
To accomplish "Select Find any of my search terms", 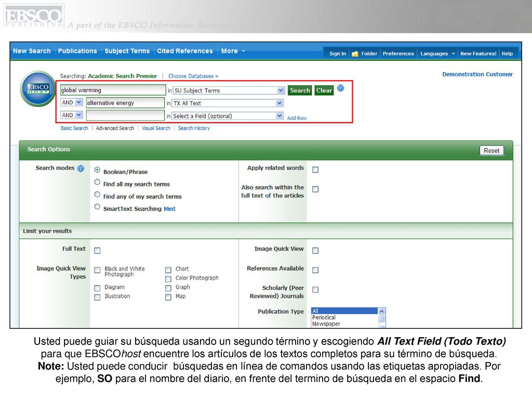I will 97,194.
